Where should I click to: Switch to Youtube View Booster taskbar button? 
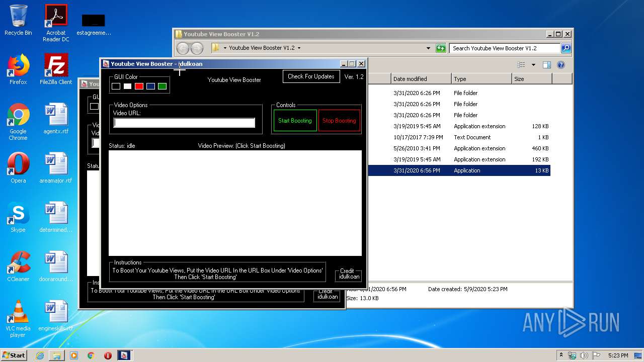[124, 355]
